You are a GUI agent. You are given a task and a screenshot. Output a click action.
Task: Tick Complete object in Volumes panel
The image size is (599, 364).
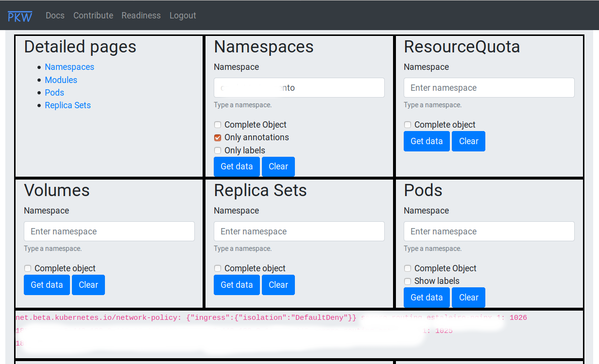[28, 268]
